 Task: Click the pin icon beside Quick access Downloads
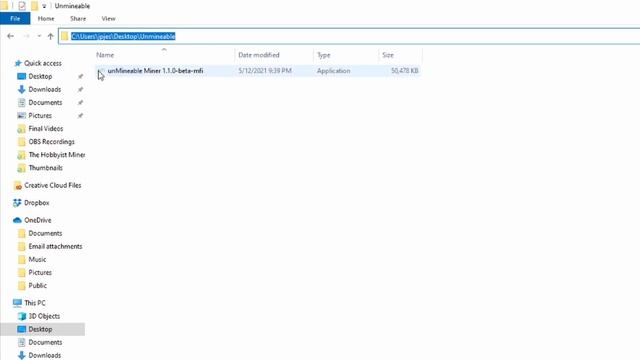point(80,89)
